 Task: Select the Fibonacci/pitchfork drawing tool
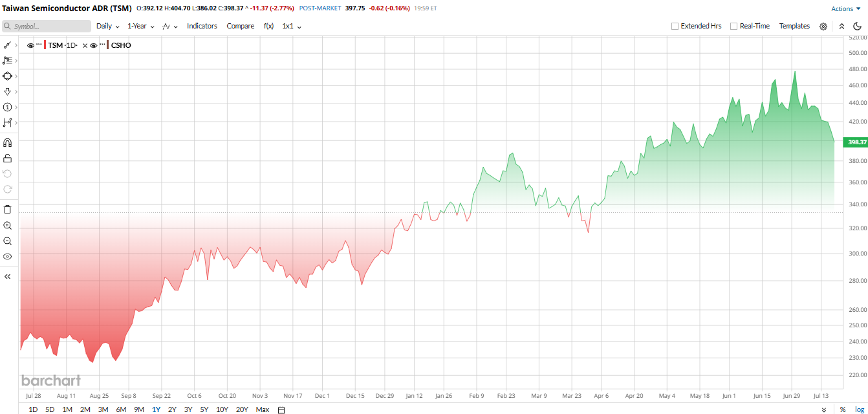pos(8,60)
